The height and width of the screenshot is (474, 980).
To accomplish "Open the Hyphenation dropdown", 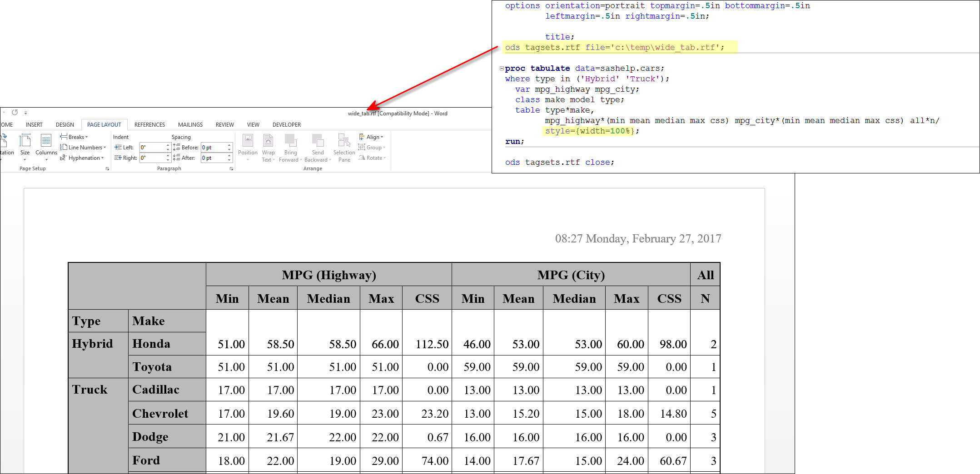I will click(x=82, y=158).
